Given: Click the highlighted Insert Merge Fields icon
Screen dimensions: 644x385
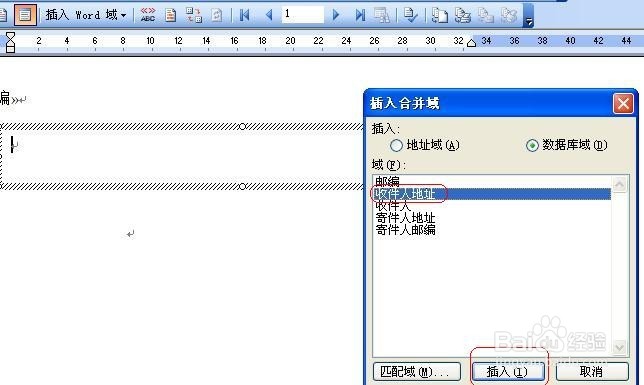Looking at the screenshot, I should point(25,15).
